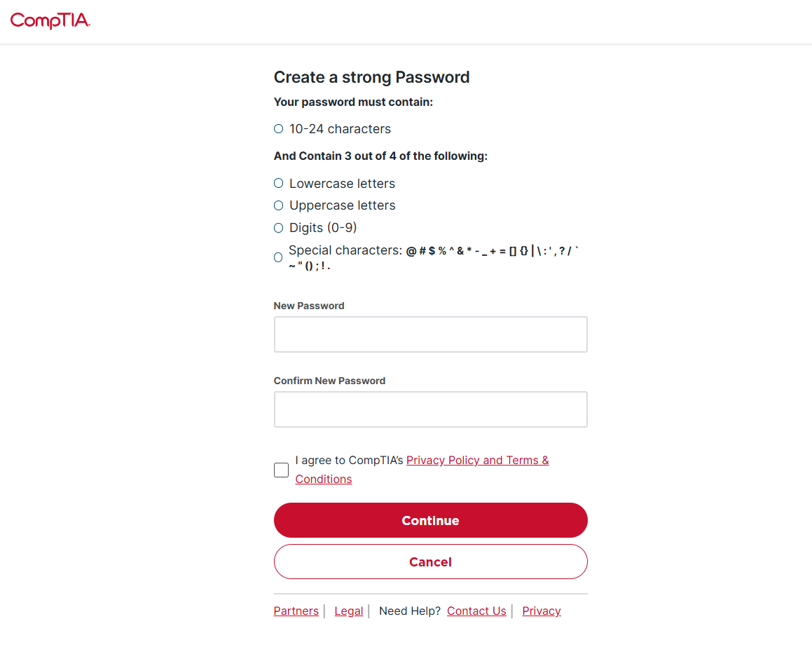Open the Privacy Policy and Terms link

pos(477,461)
